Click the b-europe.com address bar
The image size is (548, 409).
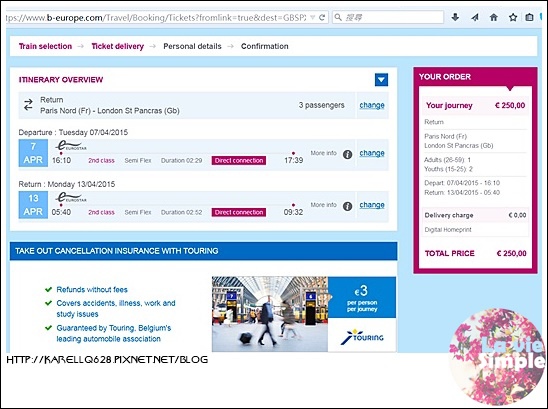[157, 17]
